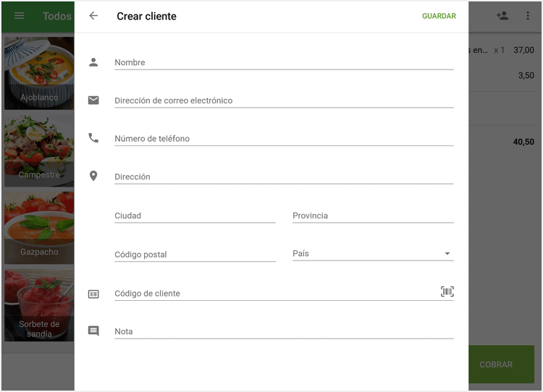
Task: Click the envelope icon beside email field
Action: point(93,101)
